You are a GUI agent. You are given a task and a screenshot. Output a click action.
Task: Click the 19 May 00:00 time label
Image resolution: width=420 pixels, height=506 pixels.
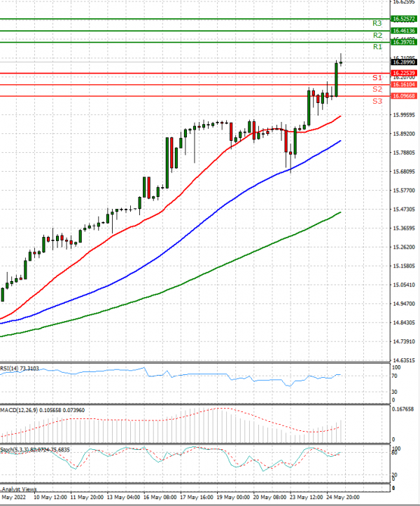coord(233,497)
